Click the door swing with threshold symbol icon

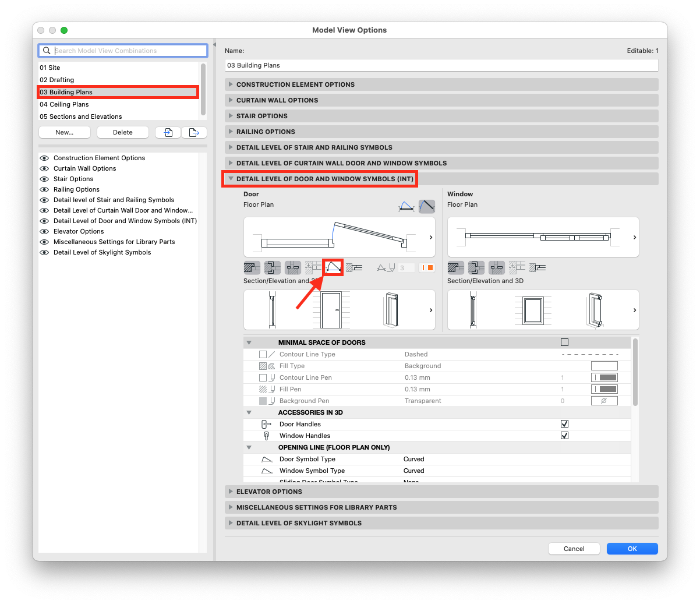406,206
